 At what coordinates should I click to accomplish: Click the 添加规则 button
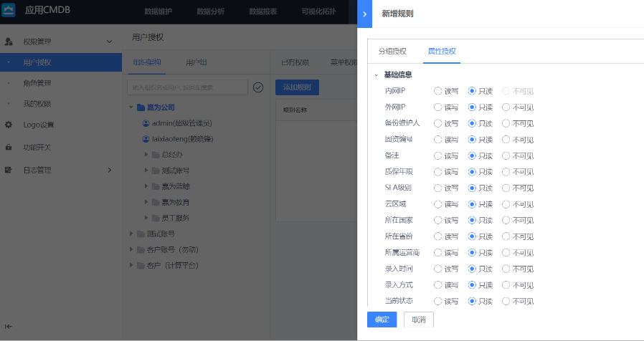297,87
